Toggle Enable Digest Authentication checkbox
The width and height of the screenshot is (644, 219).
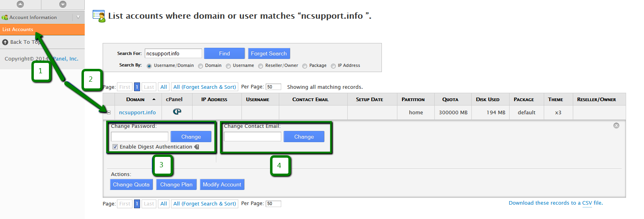coord(115,147)
